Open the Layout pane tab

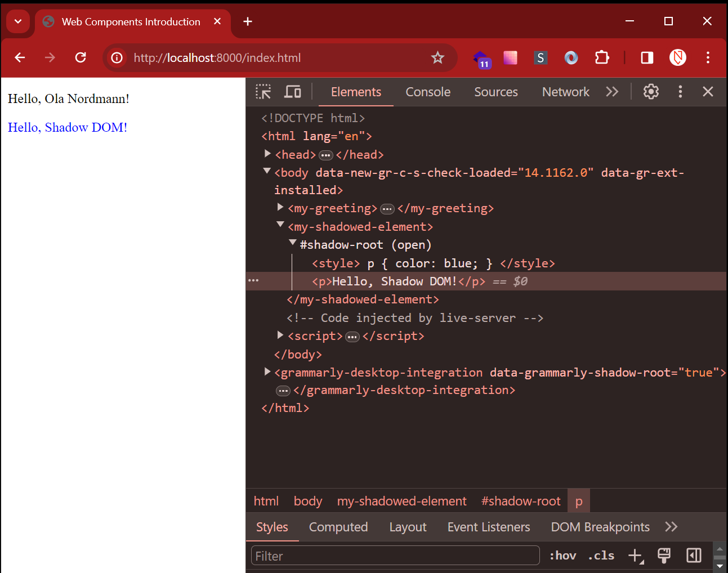tap(408, 527)
